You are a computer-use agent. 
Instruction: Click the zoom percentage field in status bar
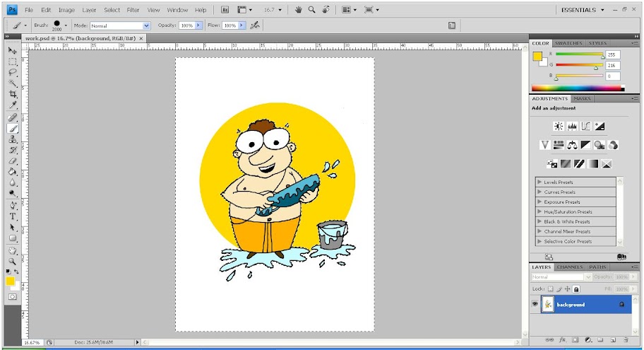coord(32,342)
